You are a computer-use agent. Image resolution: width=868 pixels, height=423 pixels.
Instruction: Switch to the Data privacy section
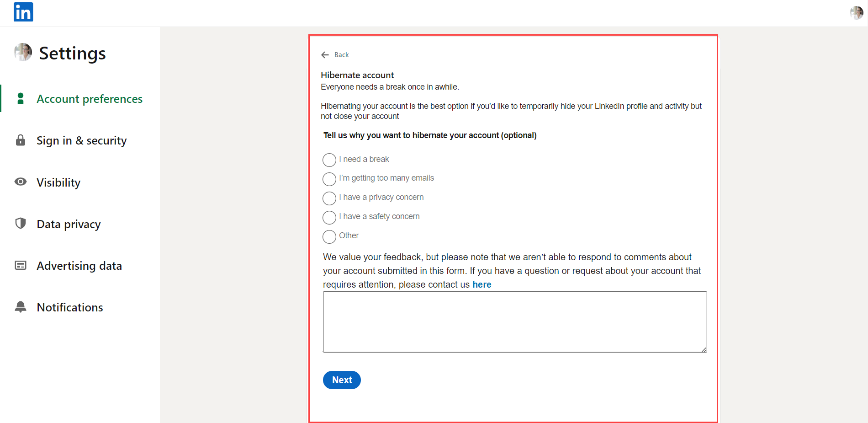69,224
